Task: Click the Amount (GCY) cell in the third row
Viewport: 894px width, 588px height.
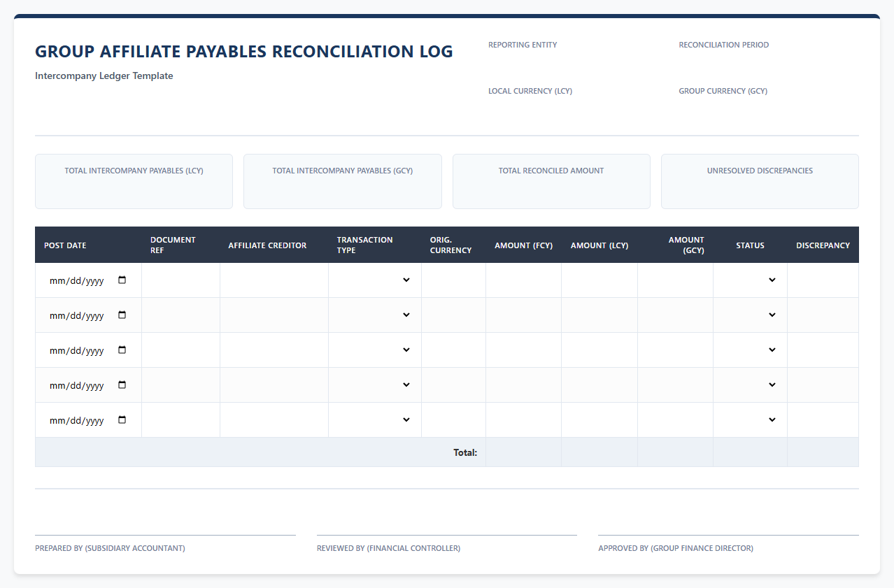Action: pyautogui.click(x=675, y=350)
